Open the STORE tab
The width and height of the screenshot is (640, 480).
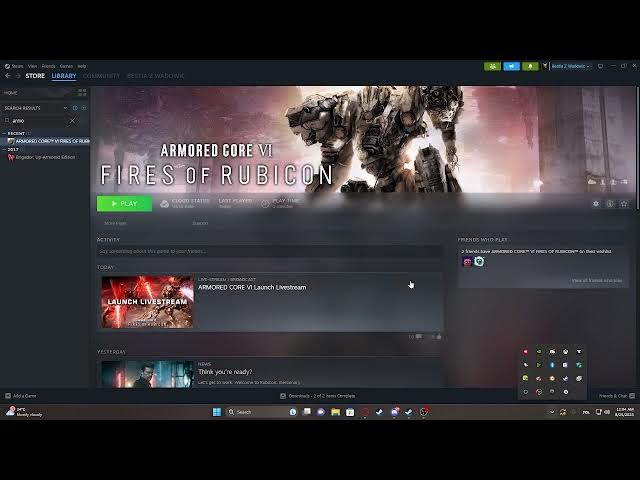tap(35, 76)
